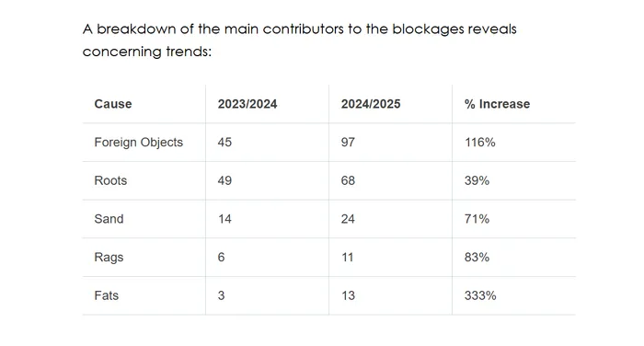
Task: Click the 83% cell in Rags row
Action: tap(477, 258)
